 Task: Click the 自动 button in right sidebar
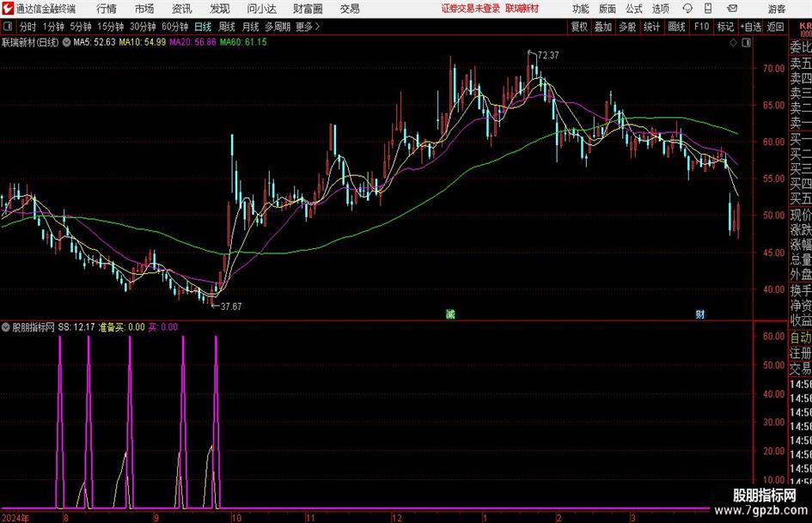click(x=801, y=338)
